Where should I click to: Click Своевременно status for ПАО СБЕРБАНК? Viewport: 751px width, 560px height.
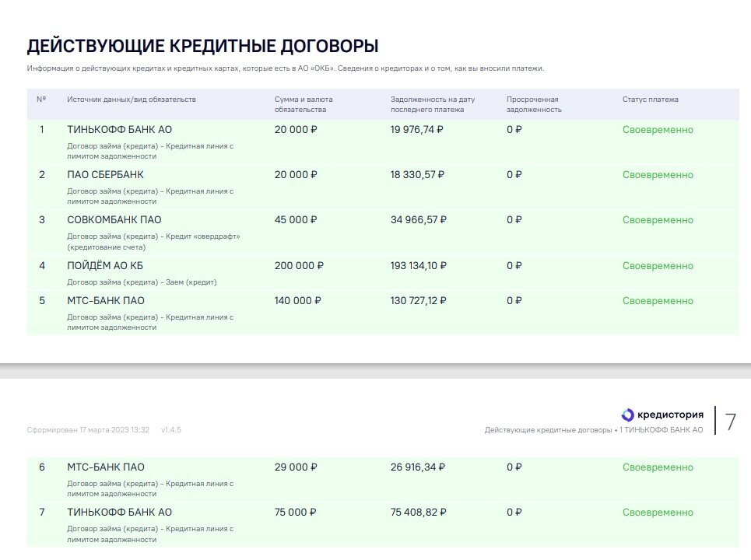point(658,175)
